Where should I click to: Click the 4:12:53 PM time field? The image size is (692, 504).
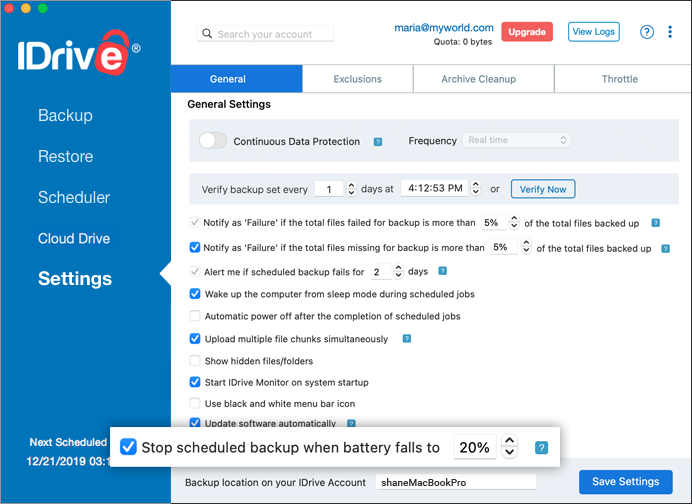435,188
